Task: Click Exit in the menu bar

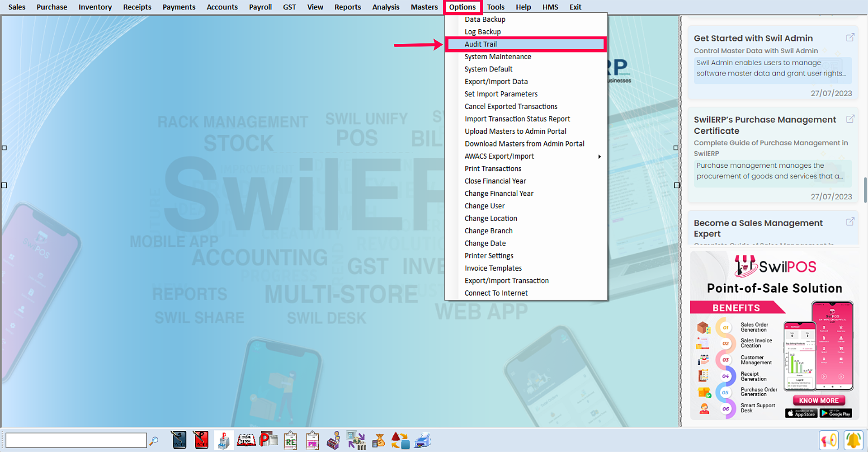Action: (576, 7)
